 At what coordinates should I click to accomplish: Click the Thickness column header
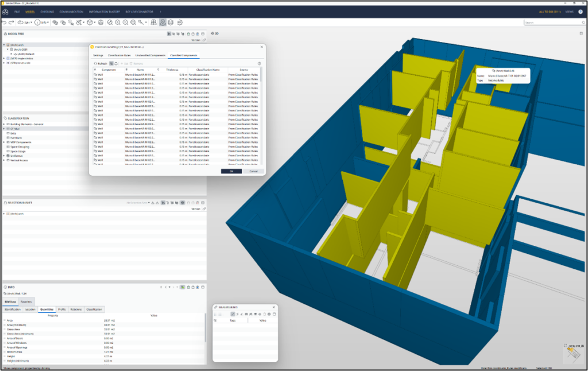point(172,69)
